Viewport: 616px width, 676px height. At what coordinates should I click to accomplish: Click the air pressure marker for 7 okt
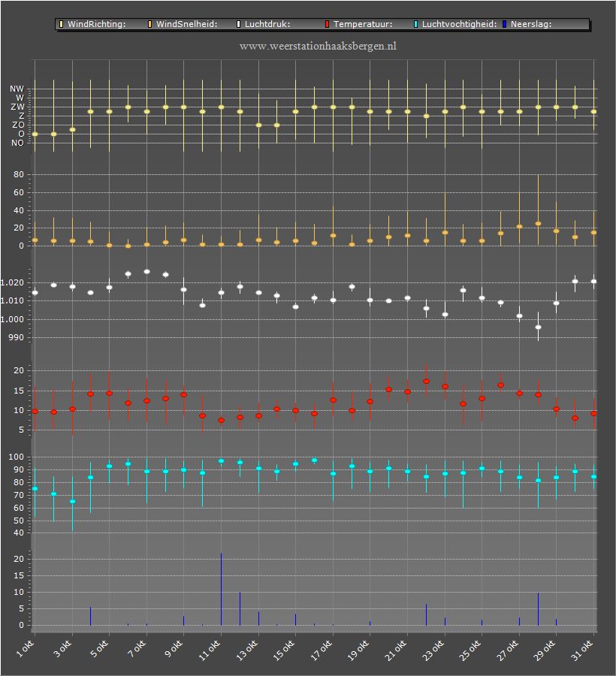pos(146,272)
